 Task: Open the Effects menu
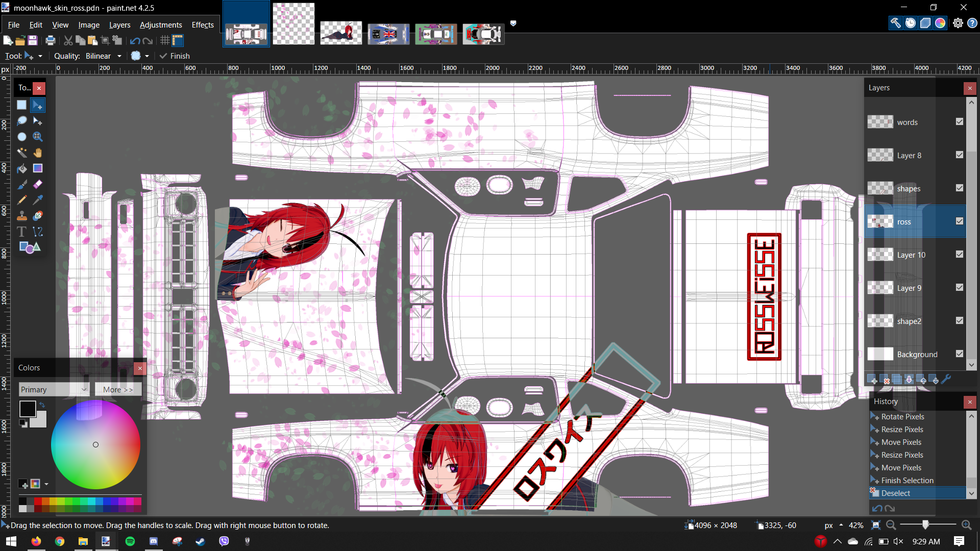point(203,24)
